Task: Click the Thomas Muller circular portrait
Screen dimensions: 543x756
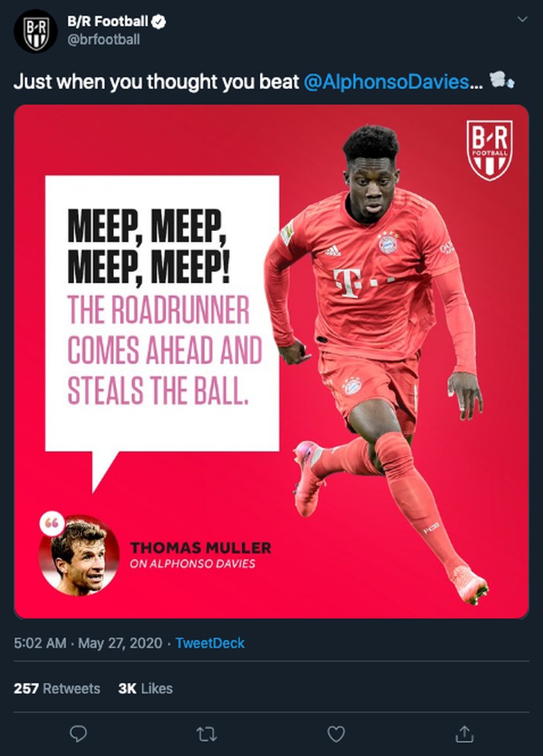Action: (79, 555)
